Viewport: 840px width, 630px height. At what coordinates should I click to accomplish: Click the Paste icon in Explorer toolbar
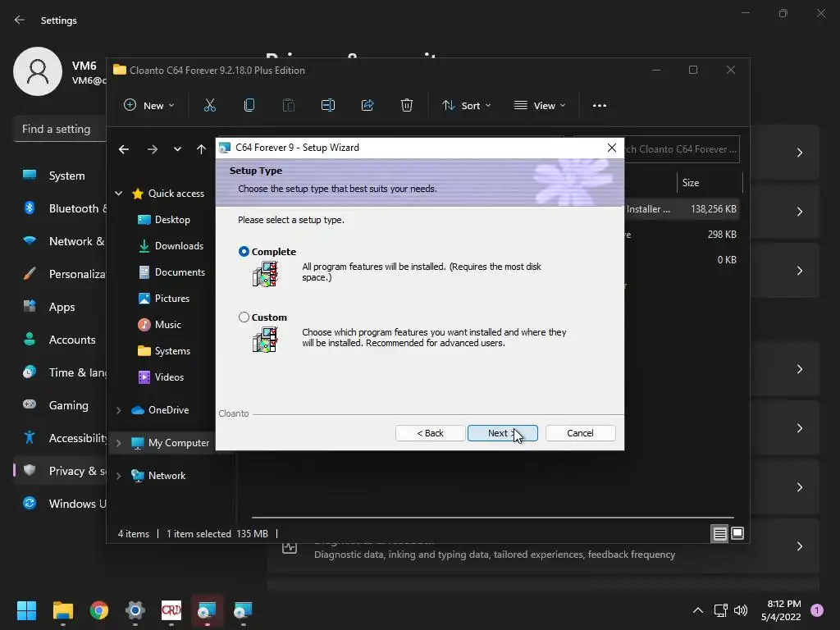tap(289, 106)
